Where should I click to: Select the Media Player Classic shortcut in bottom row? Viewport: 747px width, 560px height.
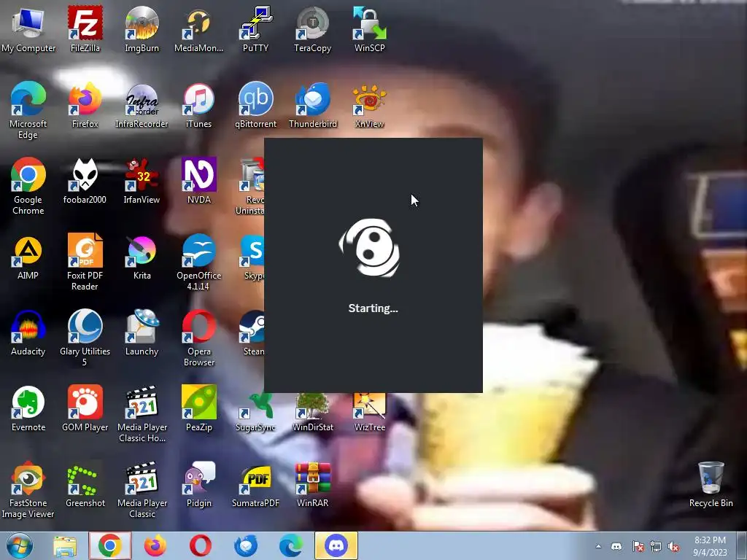pos(142,489)
